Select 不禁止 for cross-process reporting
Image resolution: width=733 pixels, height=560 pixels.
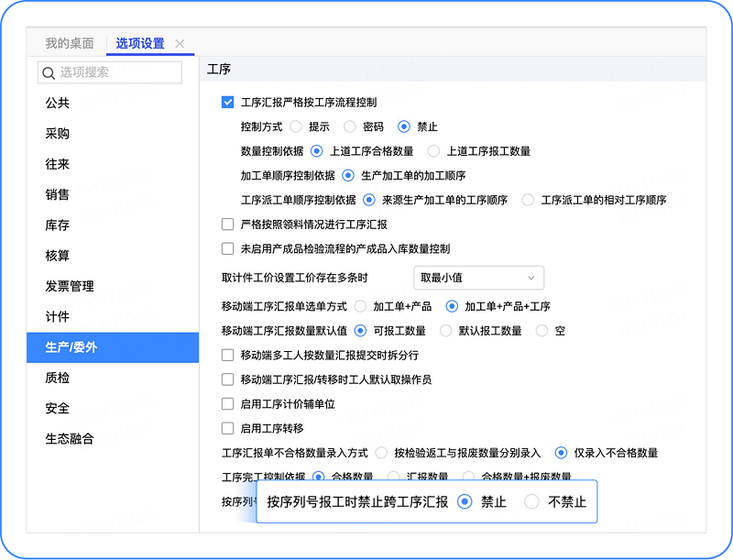[531, 501]
